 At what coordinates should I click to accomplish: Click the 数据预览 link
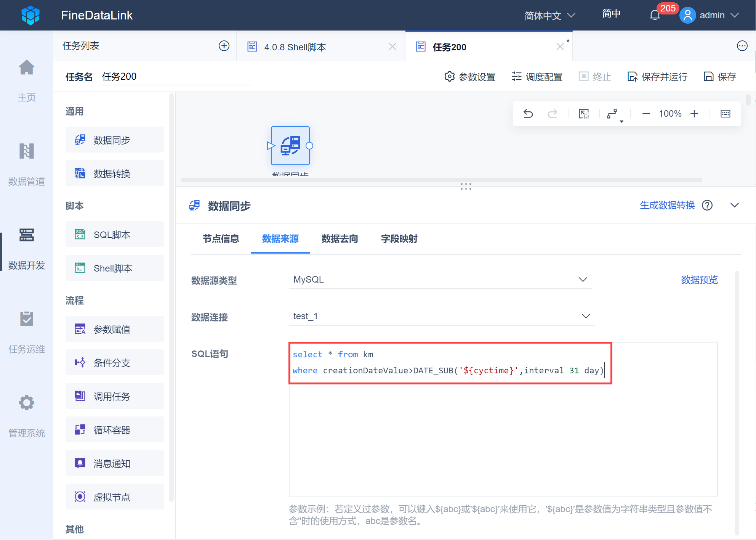tap(699, 280)
